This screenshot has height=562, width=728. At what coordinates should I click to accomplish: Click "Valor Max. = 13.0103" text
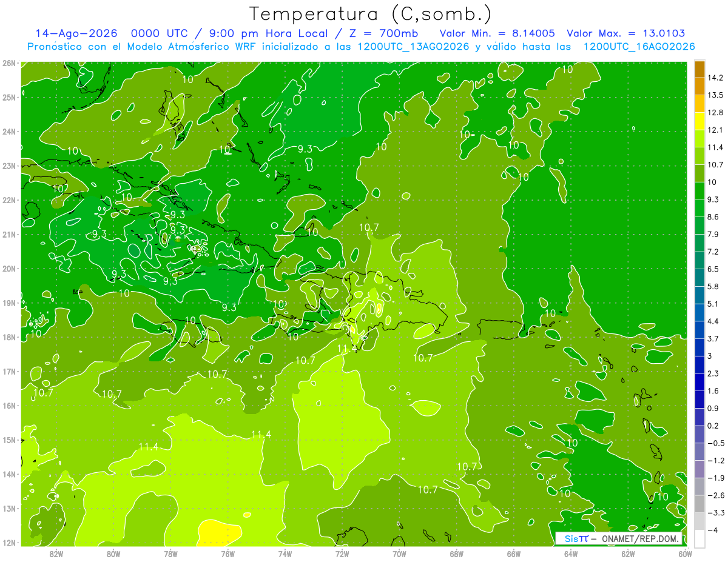pos(626,33)
